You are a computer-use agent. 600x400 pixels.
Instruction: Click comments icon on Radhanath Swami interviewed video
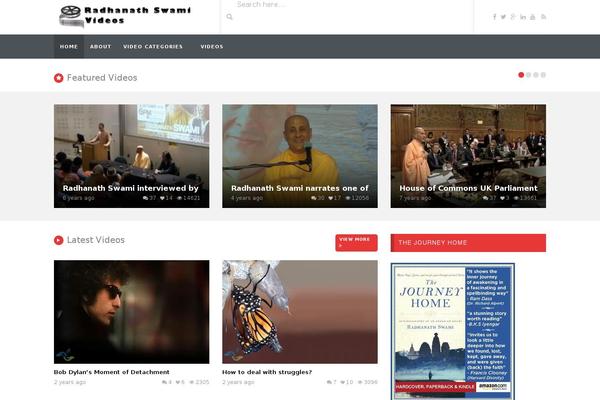point(145,198)
